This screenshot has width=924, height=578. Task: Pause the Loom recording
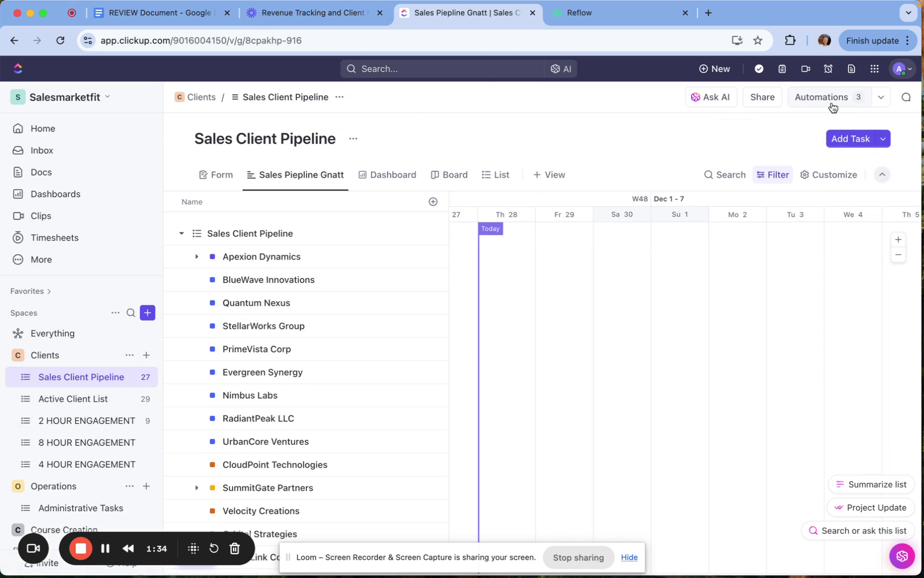pos(105,549)
